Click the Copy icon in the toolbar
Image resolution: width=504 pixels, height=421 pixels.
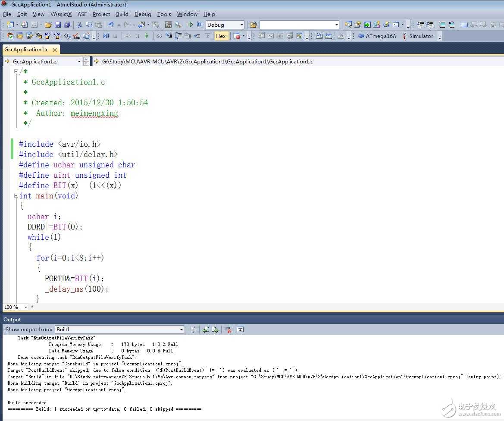click(89, 25)
